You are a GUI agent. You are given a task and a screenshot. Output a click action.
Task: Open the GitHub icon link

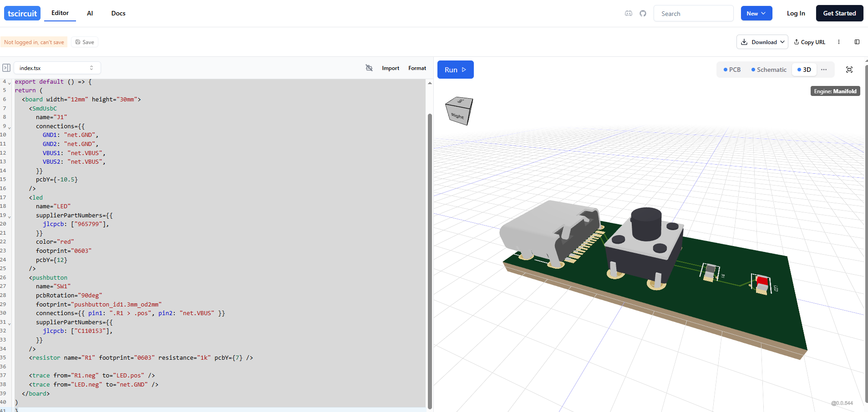click(x=643, y=14)
